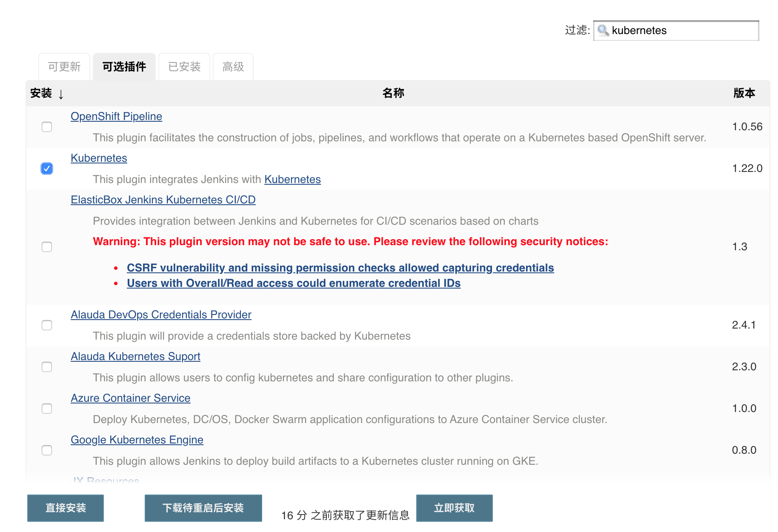Open Alauda Kubernetes Suport link
The height and width of the screenshot is (532, 778).
135,356
